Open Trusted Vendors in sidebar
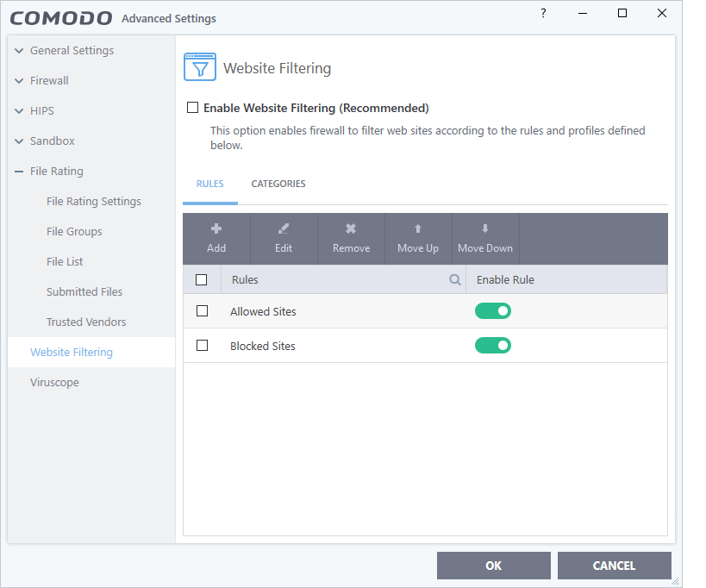Viewport: 706px width, 588px height. click(86, 322)
